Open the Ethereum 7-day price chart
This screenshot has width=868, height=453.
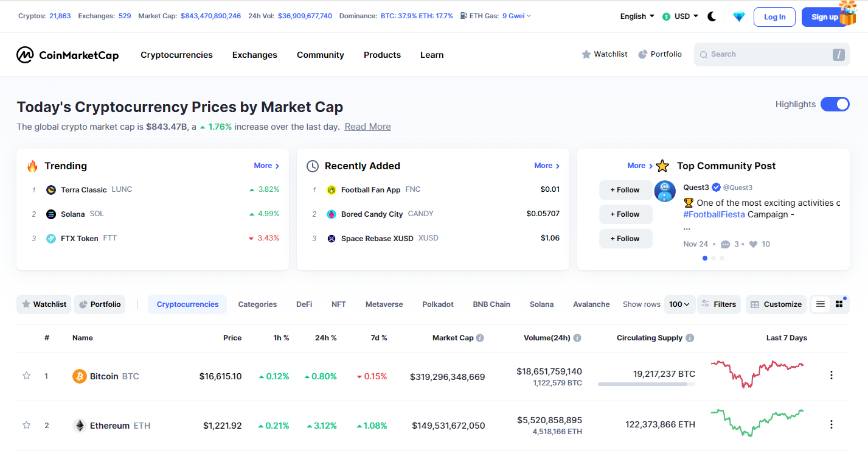(x=757, y=423)
